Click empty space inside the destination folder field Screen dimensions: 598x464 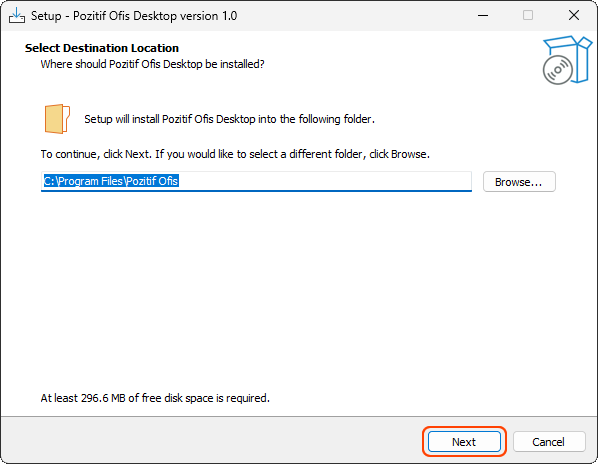(324, 181)
